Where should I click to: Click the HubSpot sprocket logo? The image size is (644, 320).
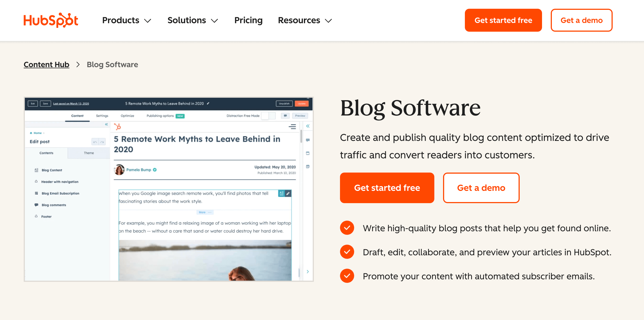pyautogui.click(x=118, y=127)
